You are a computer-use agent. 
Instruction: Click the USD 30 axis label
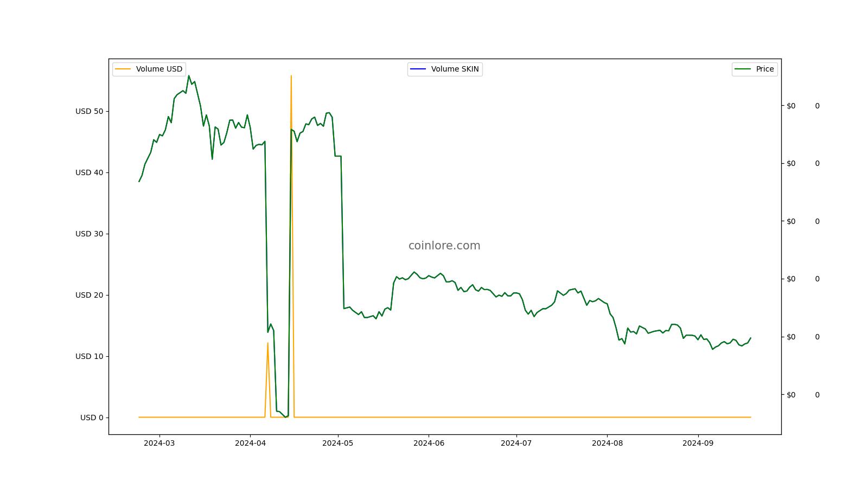coord(90,234)
